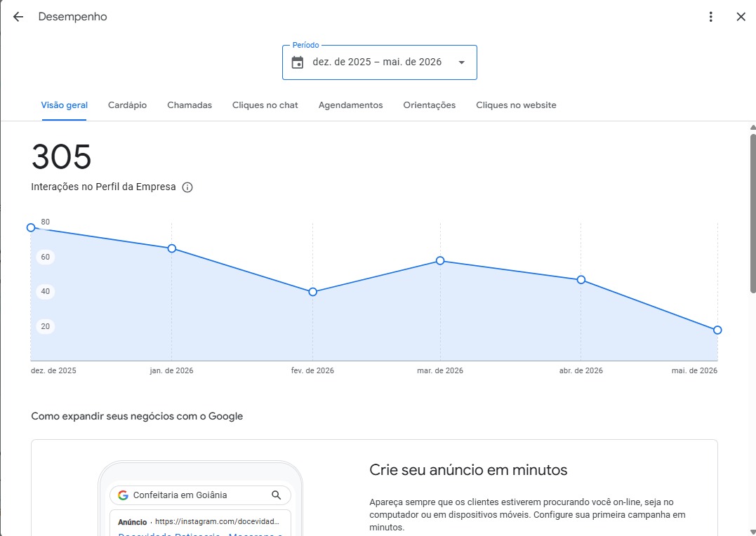Select the fev. de 2026 chart data point
This screenshot has width=756, height=536.
(x=312, y=292)
